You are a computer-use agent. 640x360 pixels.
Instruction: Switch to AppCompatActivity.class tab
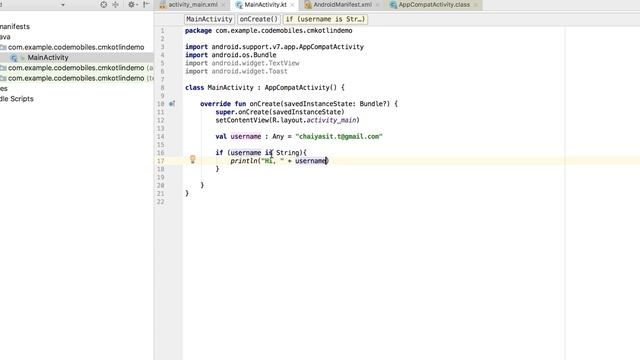(x=434, y=5)
